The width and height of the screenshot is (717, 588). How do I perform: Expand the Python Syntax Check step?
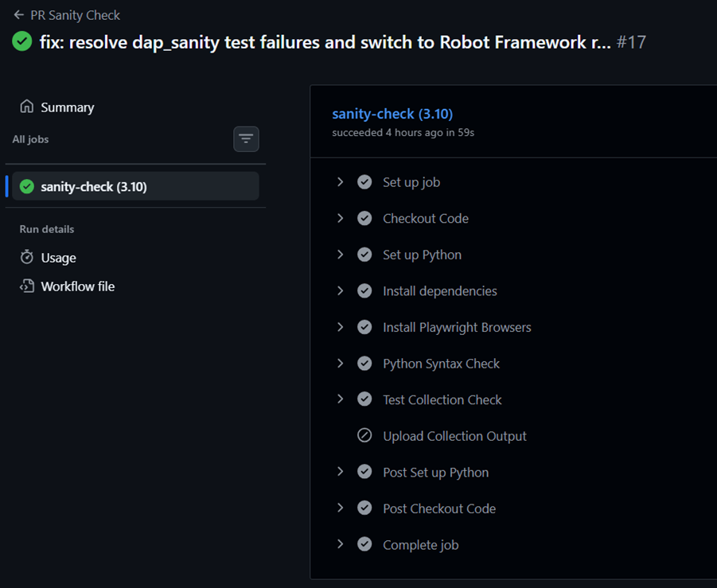[341, 363]
